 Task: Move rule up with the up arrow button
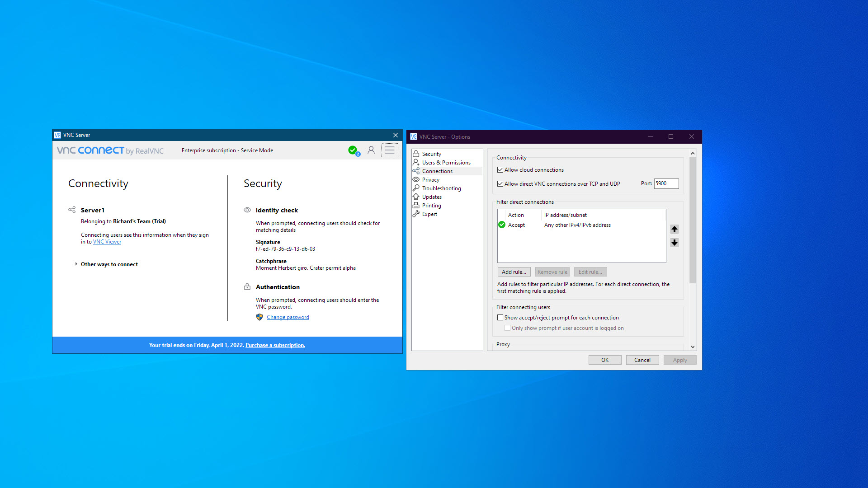pyautogui.click(x=675, y=229)
